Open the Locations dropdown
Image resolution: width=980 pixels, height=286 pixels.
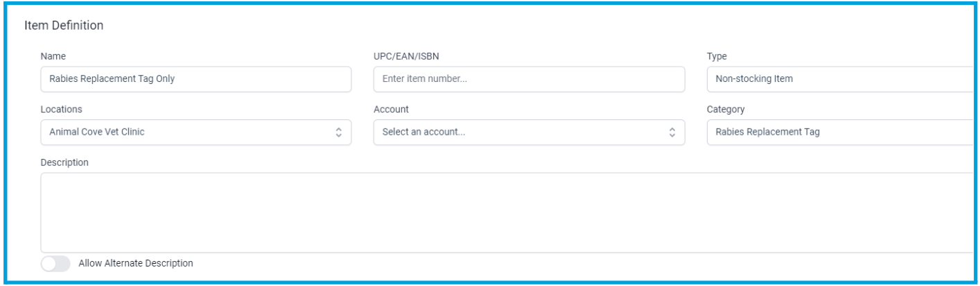tap(196, 132)
